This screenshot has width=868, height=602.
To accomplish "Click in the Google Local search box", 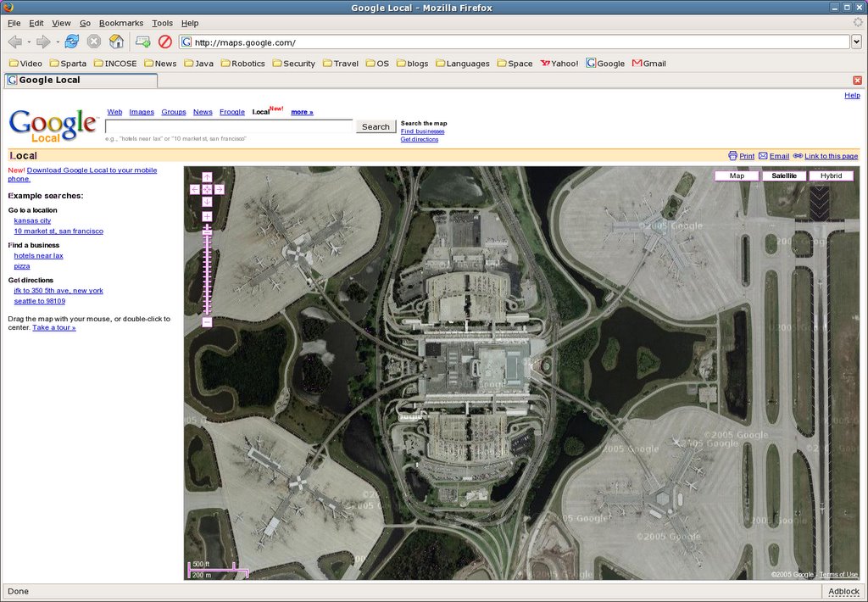I will (229, 127).
